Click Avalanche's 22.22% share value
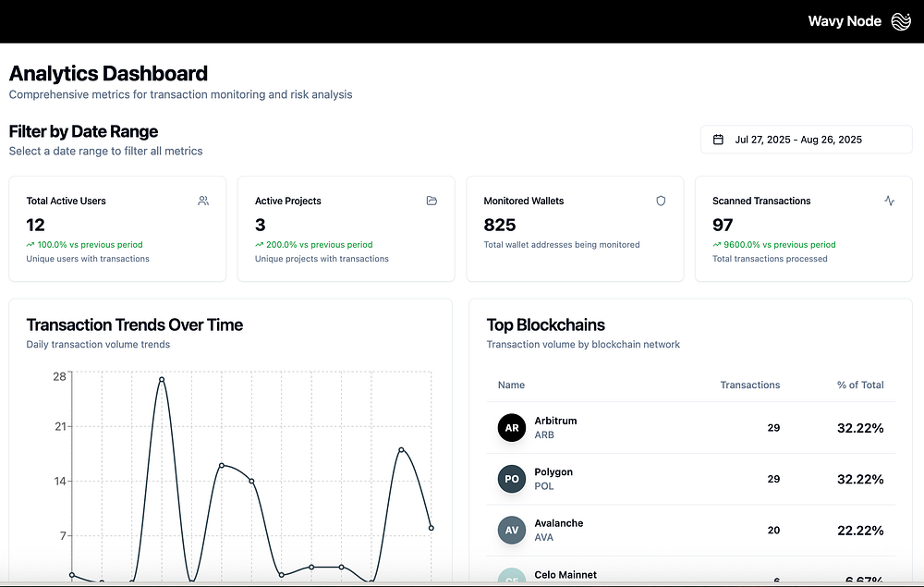This screenshot has width=924, height=587. [860, 531]
